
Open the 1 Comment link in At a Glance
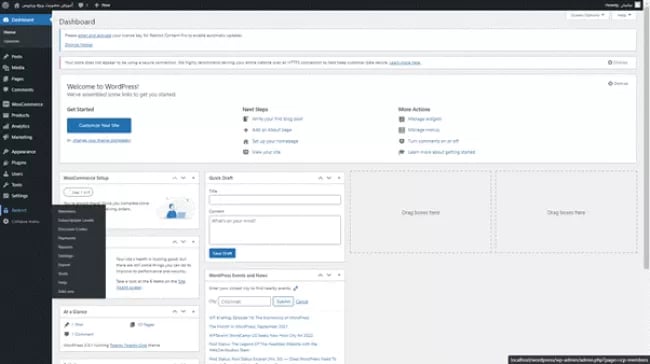82,334
